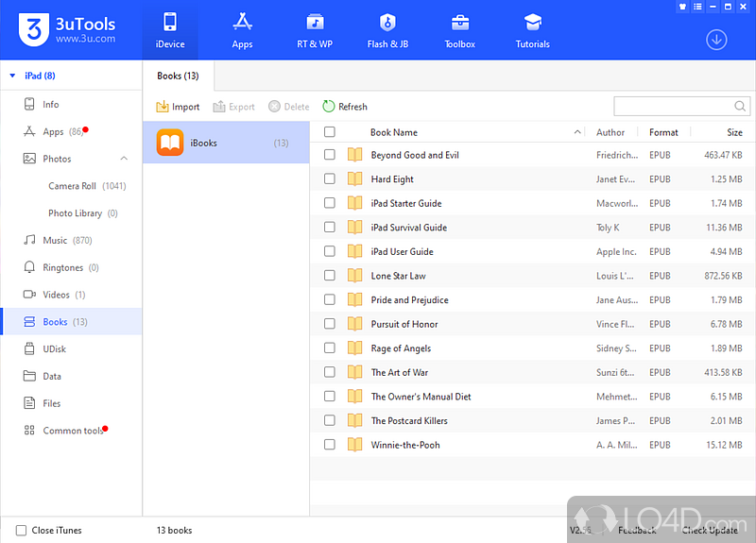The width and height of the screenshot is (756, 543).
Task: Check the Rage of Angels checkbox
Action: click(330, 348)
